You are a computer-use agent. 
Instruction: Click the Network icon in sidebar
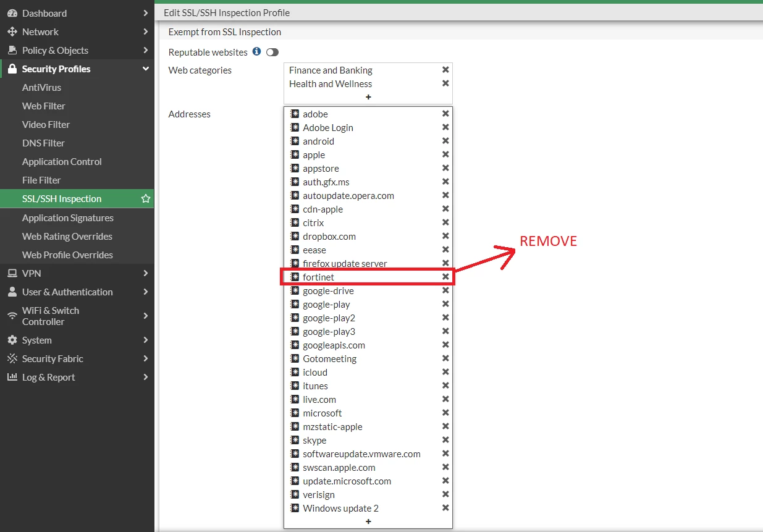12,32
